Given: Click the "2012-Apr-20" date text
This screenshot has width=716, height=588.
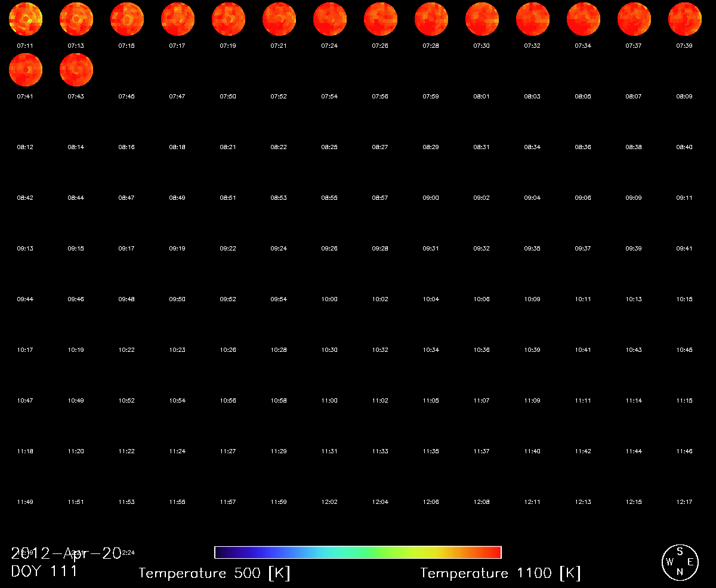Looking at the screenshot, I should [x=66, y=553].
